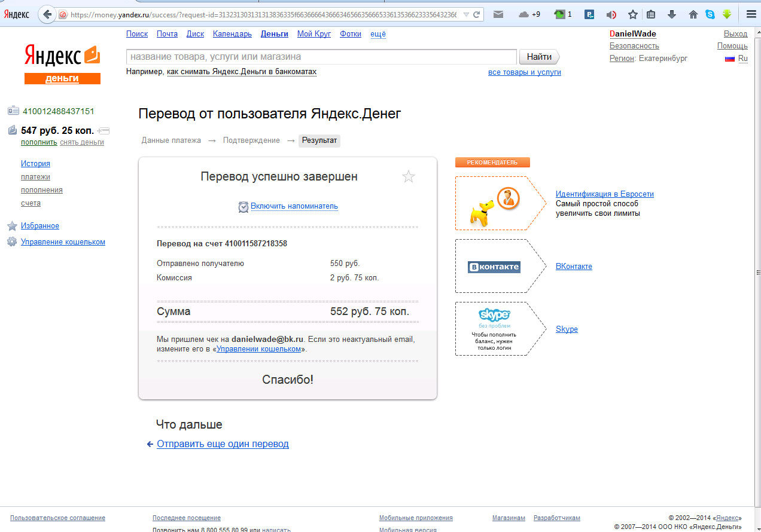This screenshot has width=761, height=532.
Task: Click the Избранное star icon in sidebar
Action: [x=12, y=226]
